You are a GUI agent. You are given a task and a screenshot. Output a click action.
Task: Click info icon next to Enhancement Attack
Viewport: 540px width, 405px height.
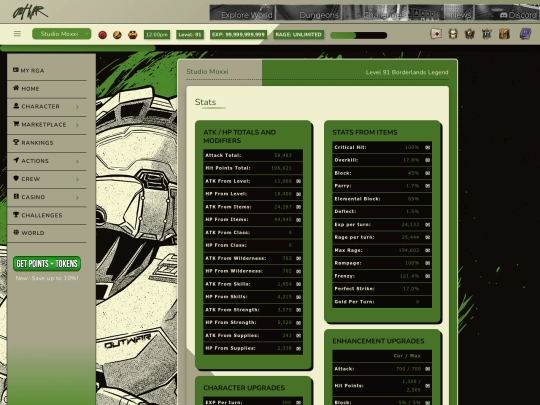click(427, 369)
